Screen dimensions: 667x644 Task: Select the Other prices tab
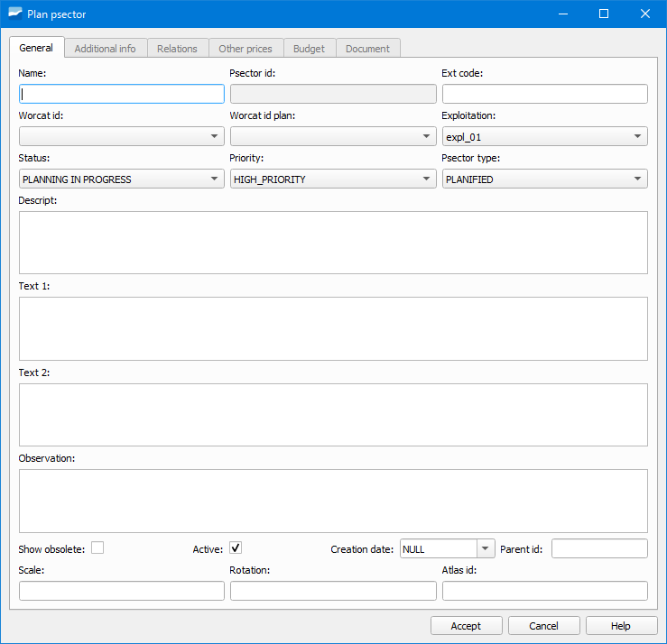coord(245,49)
